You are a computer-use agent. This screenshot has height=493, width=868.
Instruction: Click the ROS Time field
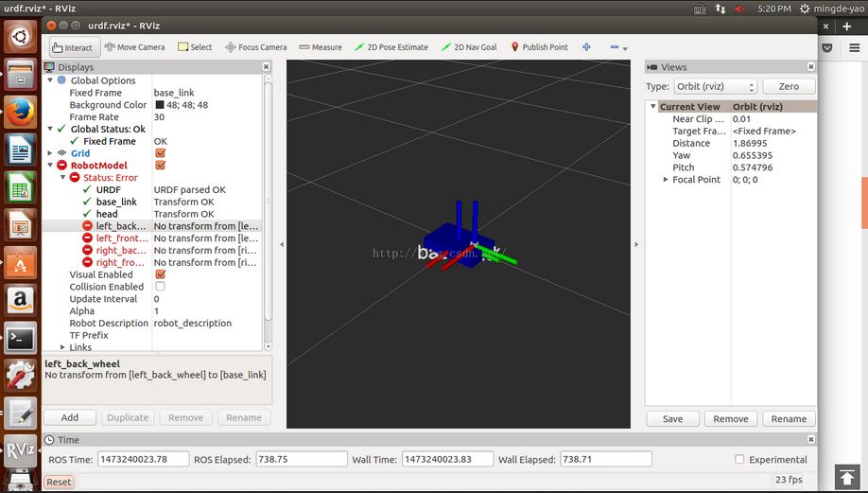click(x=144, y=459)
